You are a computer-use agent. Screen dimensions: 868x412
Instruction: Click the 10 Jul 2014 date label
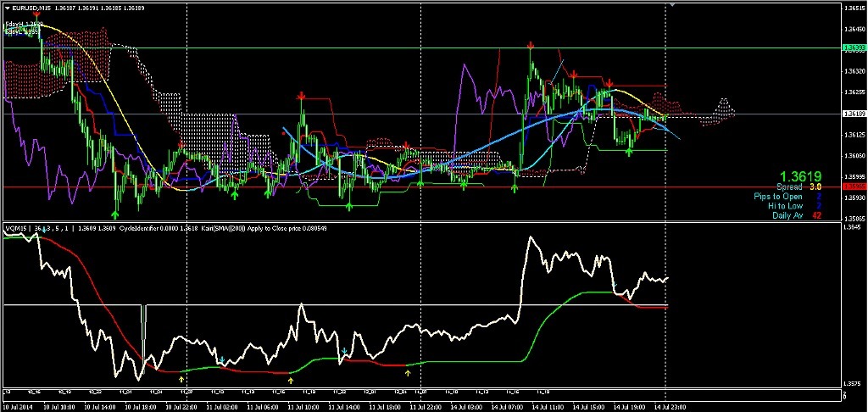click(17, 407)
